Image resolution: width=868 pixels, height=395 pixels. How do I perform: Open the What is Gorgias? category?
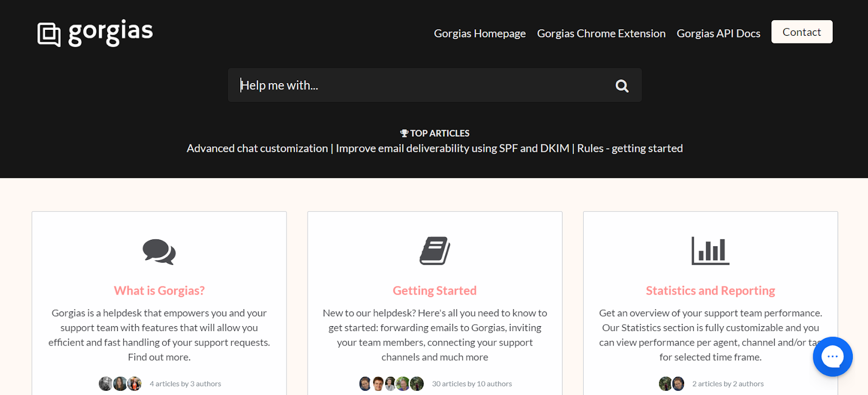(159, 291)
